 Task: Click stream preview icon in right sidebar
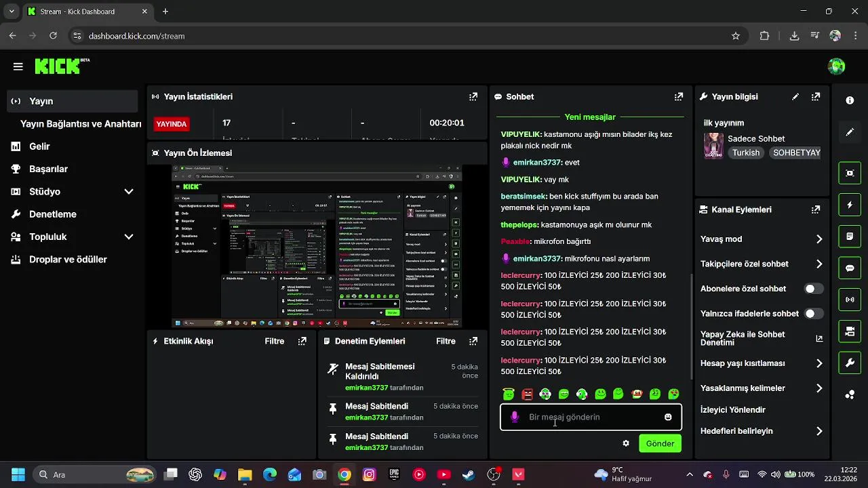pyautogui.click(x=850, y=173)
